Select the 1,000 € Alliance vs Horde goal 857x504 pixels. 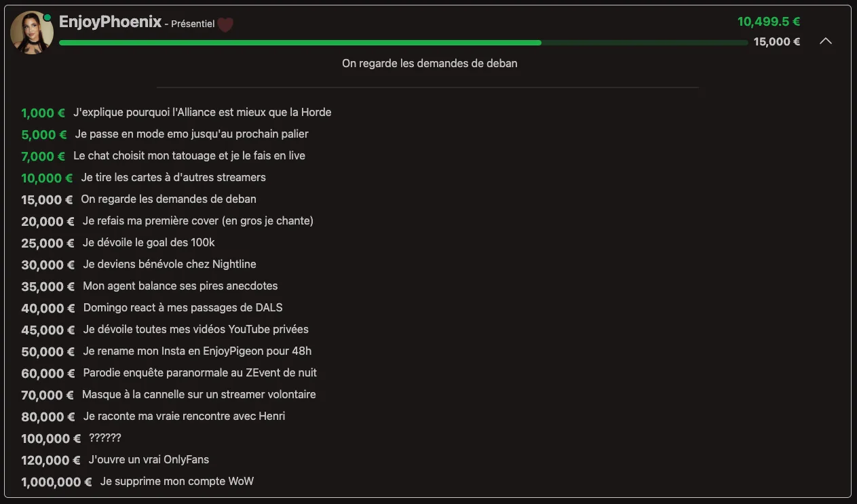(x=176, y=113)
